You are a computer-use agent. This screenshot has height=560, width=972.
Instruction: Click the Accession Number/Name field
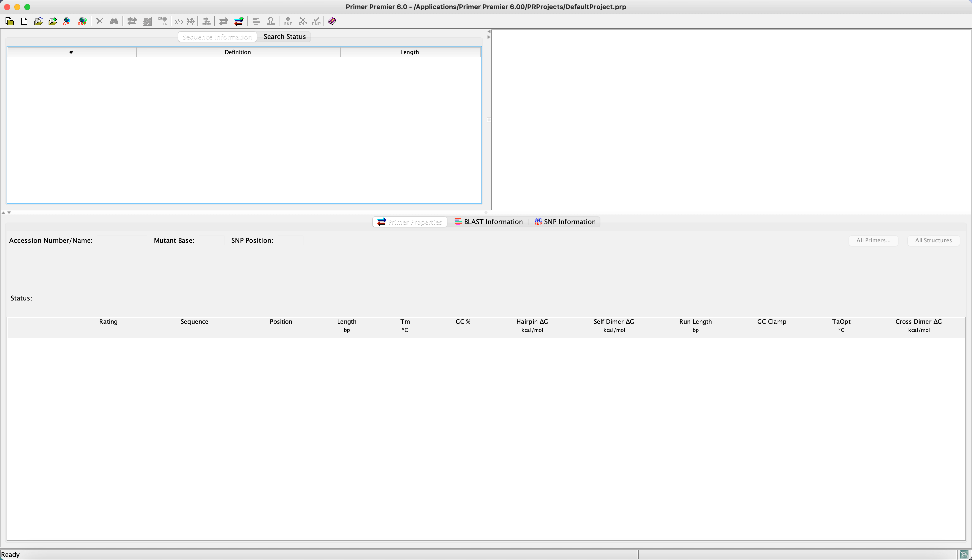coord(121,240)
